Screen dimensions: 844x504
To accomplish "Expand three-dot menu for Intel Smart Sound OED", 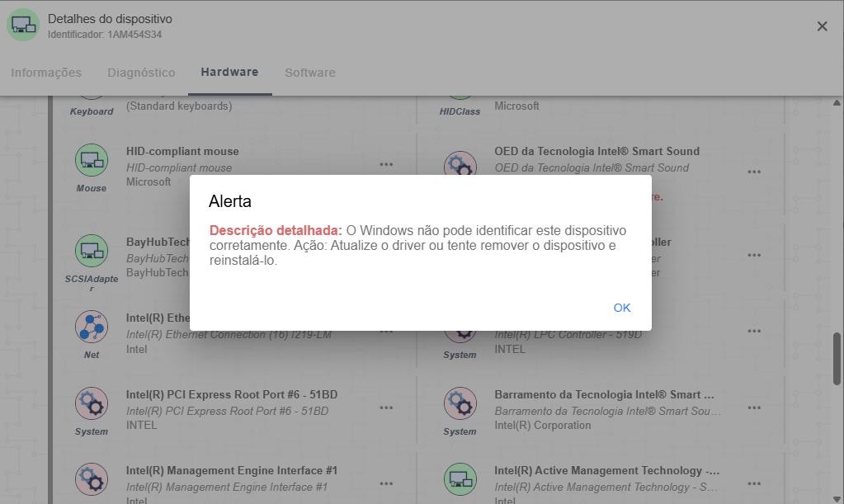I will tap(754, 172).
